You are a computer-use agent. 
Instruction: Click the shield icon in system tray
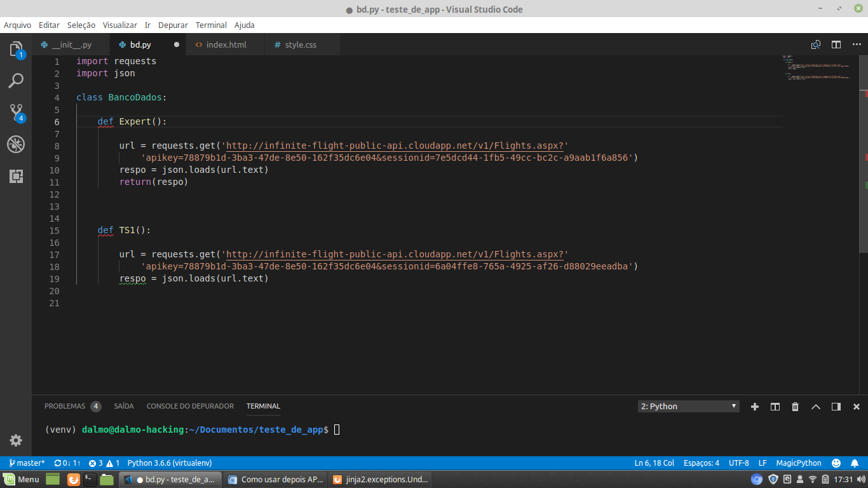[x=773, y=479]
